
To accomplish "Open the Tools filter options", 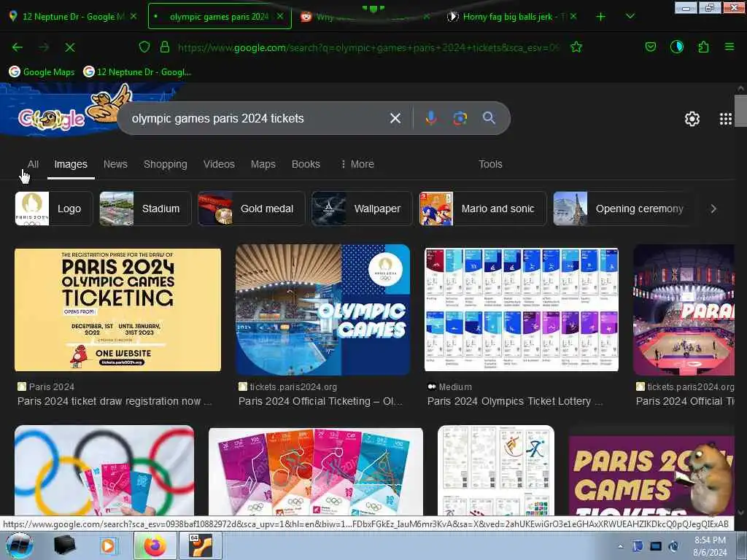I will click(x=490, y=164).
